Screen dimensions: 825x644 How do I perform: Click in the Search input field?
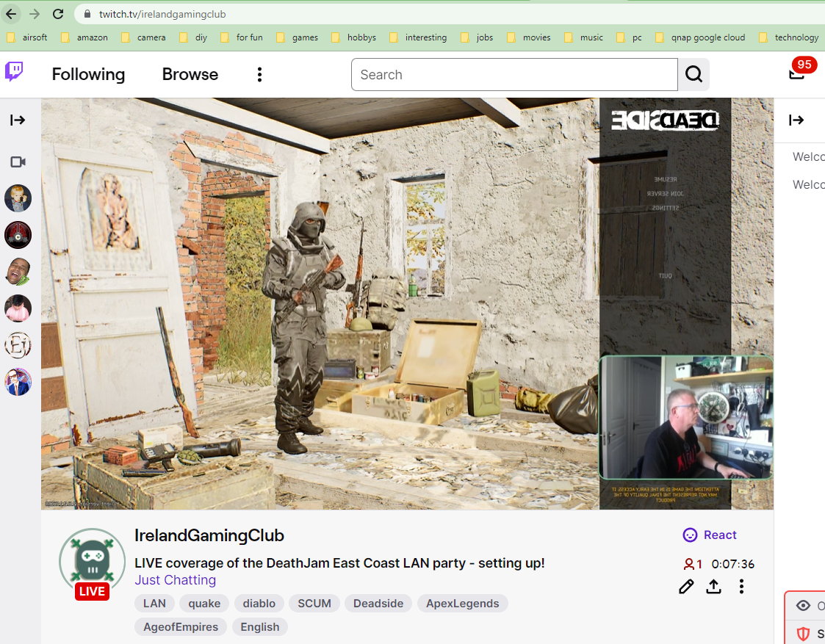tap(514, 74)
